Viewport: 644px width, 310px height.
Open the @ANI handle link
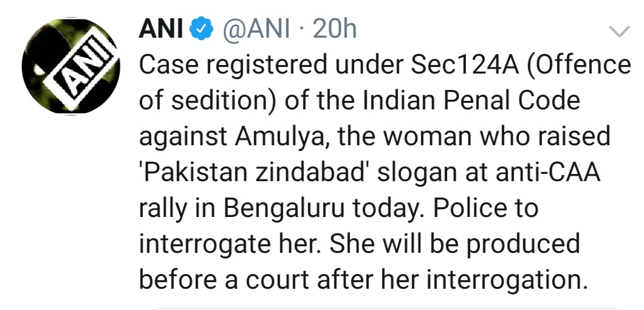(256, 30)
